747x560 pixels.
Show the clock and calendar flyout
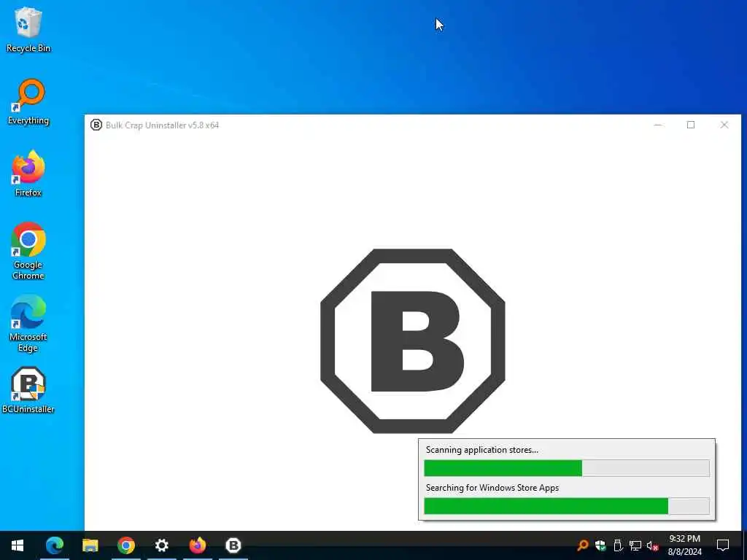click(x=684, y=545)
